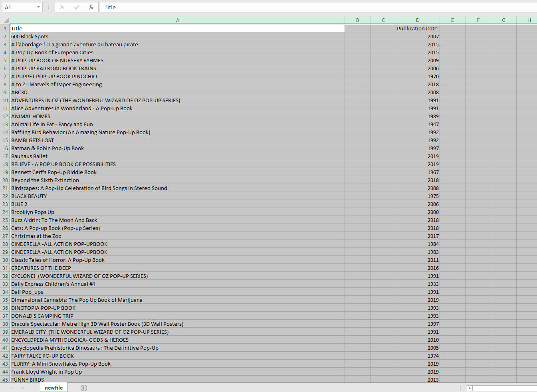Switch to the newfile sheet tab
The image size is (537, 392).
coord(54,388)
